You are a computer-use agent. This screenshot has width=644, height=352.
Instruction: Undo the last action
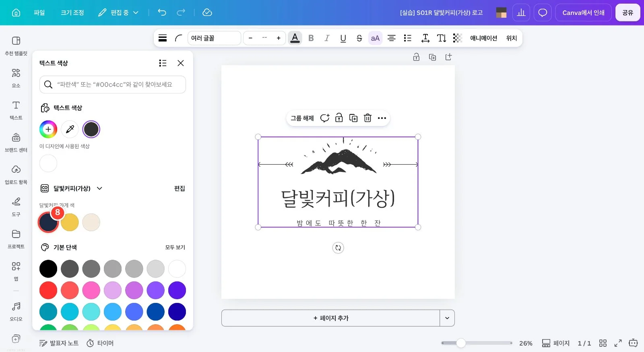pyautogui.click(x=162, y=12)
